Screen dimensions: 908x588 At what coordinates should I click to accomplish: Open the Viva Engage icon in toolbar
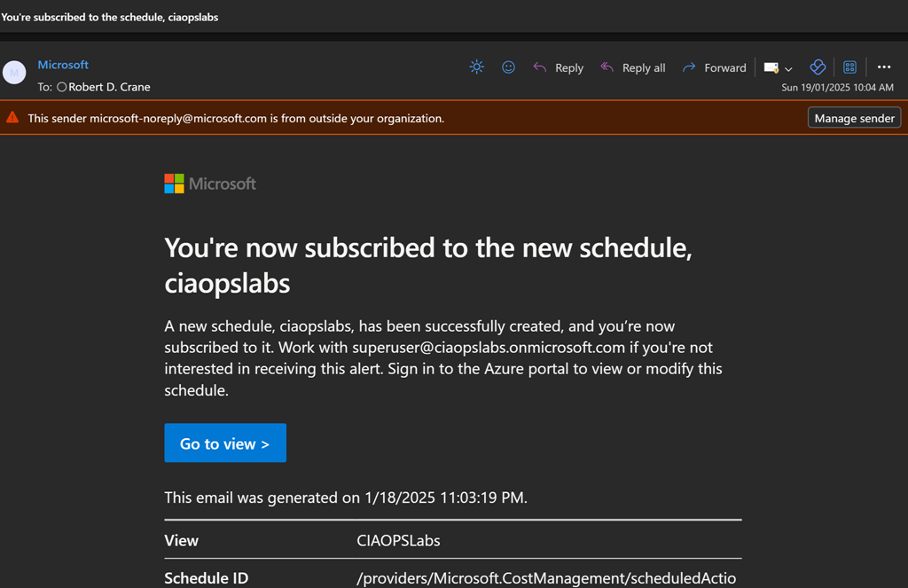tap(818, 67)
